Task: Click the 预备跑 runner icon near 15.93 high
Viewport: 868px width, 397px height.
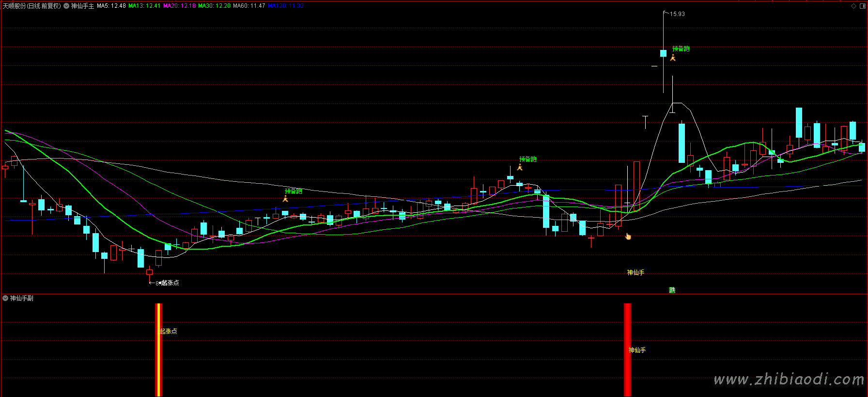Action: [673, 58]
